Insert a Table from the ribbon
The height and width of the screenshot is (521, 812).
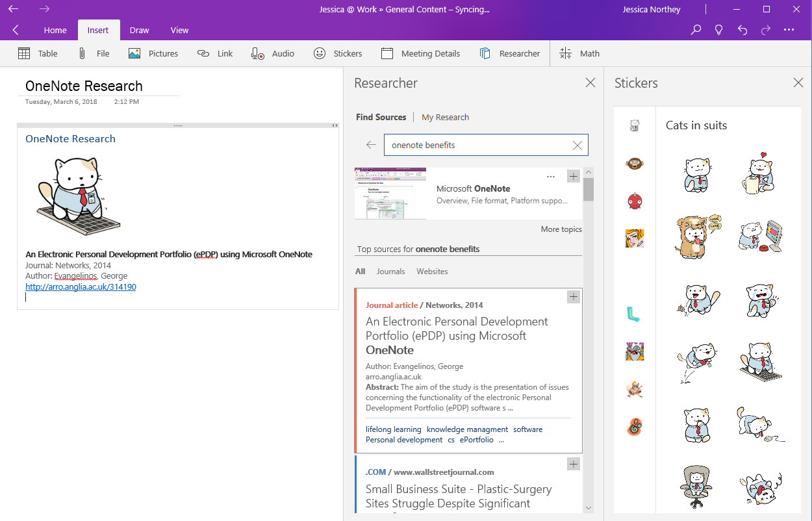click(38, 53)
